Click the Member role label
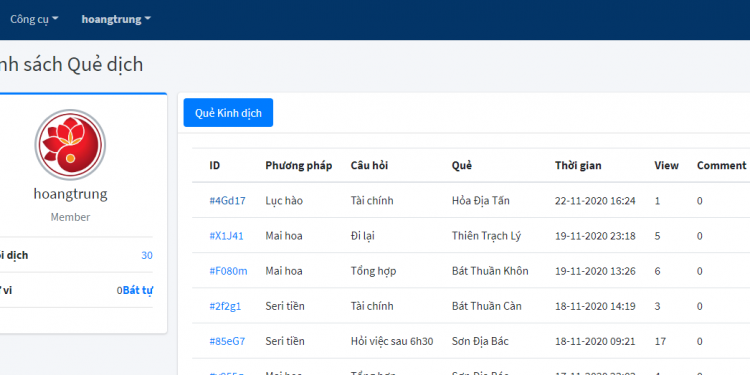The image size is (750, 375). click(x=70, y=217)
